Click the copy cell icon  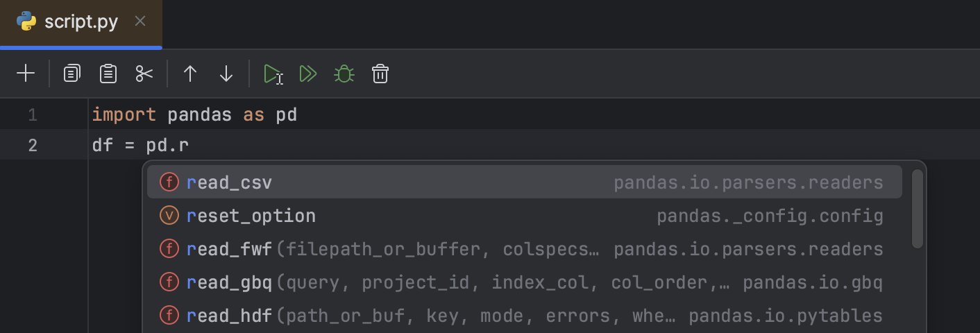[72, 74]
